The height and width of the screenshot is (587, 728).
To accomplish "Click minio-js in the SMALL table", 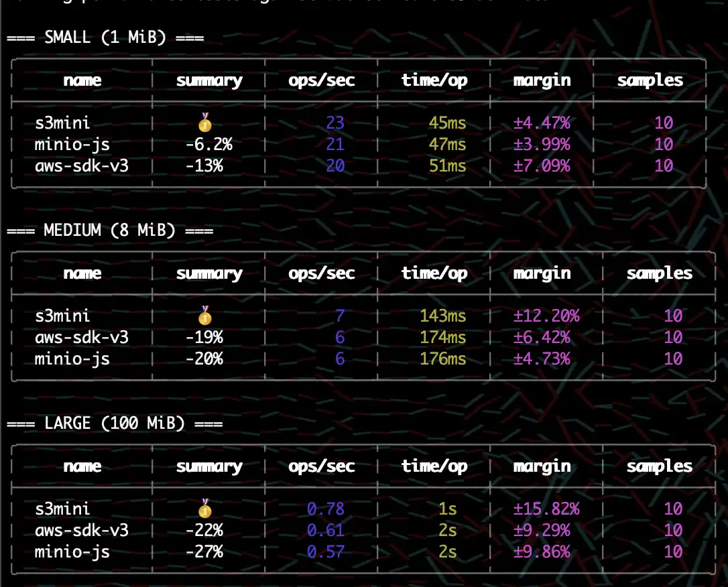I will point(72,144).
